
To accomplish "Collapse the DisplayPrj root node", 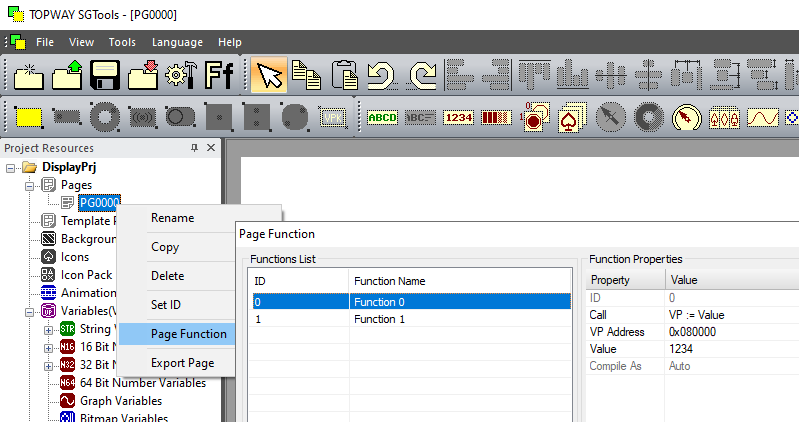I will pos(12,166).
